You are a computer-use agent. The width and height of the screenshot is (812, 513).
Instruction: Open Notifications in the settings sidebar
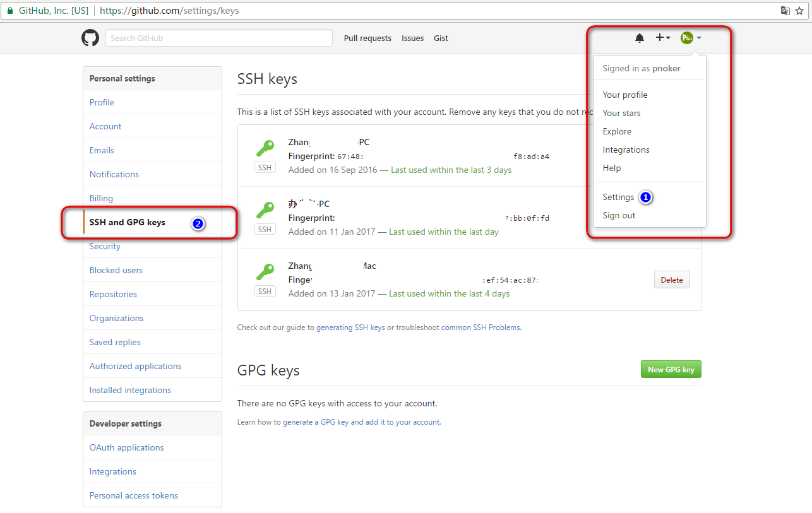click(x=152, y=174)
